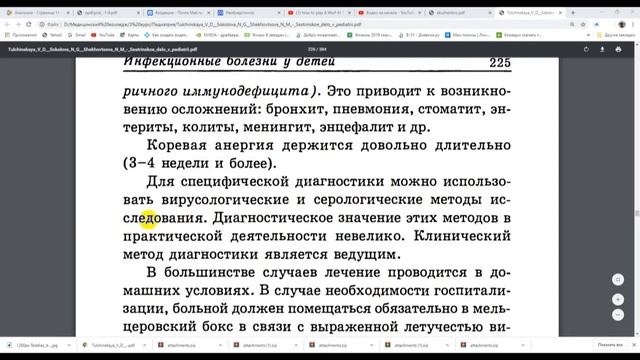Click the text '(3–4 недели и более)'
Viewport: 640px width, 360px height.
tap(200, 163)
